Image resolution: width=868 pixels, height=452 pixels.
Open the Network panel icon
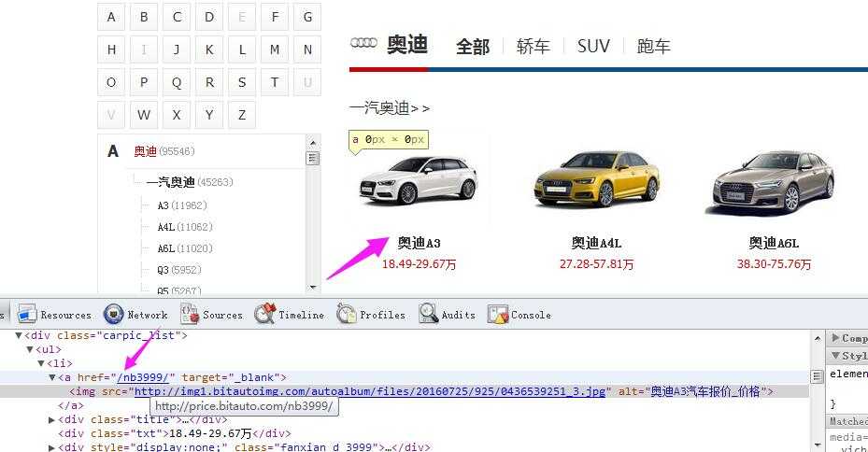[113, 314]
